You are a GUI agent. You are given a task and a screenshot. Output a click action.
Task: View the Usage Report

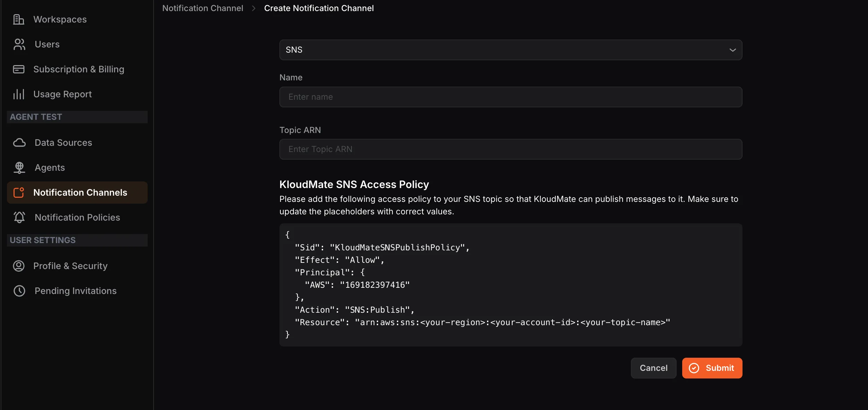click(77, 94)
